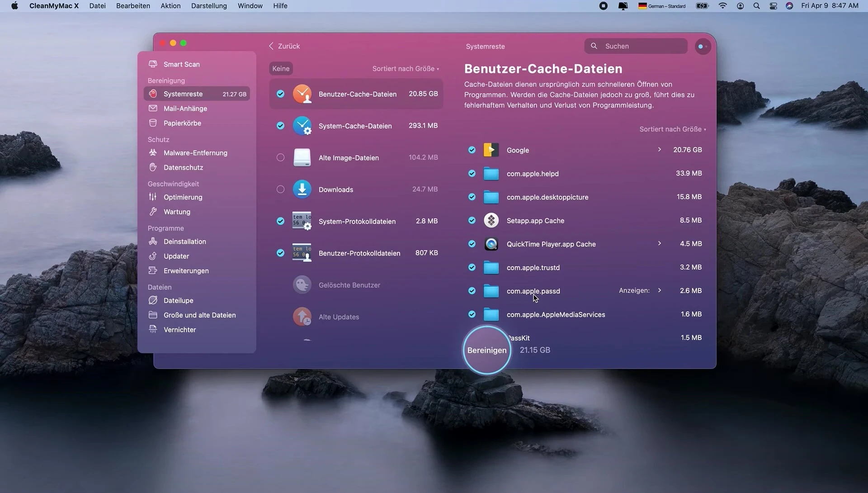This screenshot has width=868, height=493.
Task: Open Papierkörbe trash icon
Action: [x=153, y=123]
